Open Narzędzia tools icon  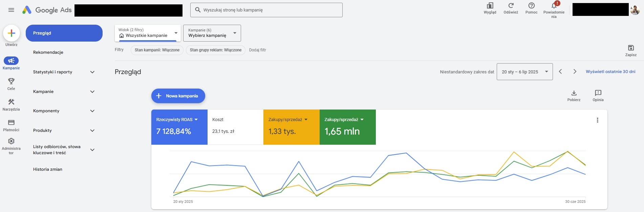pos(11,102)
